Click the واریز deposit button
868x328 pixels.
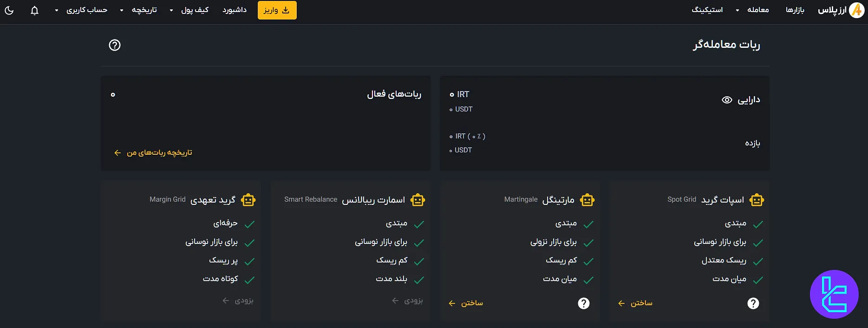click(277, 10)
